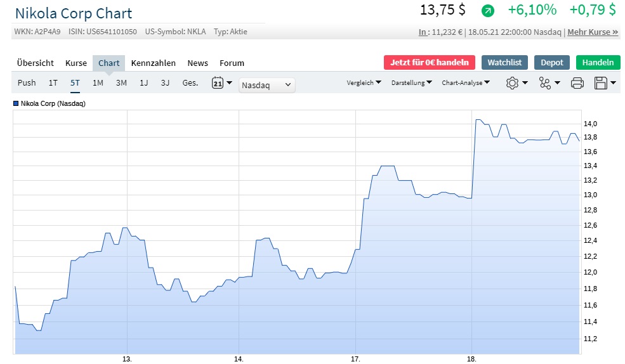Expand the arrow next to calendar icon
This screenshot has height=364, width=625.
(x=229, y=83)
